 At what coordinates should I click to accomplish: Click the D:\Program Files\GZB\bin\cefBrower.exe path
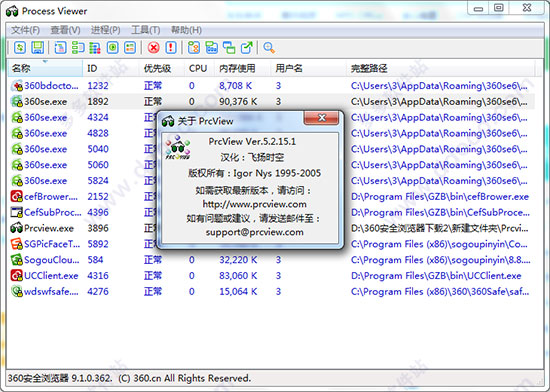[440, 196]
